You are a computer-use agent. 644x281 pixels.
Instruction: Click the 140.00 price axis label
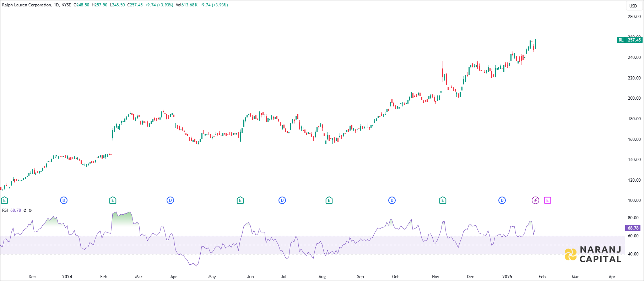634,160
